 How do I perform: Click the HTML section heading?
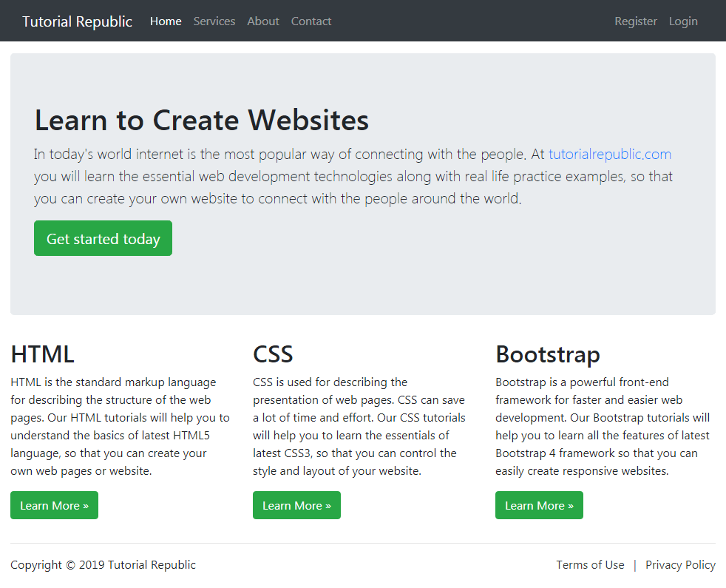point(42,354)
